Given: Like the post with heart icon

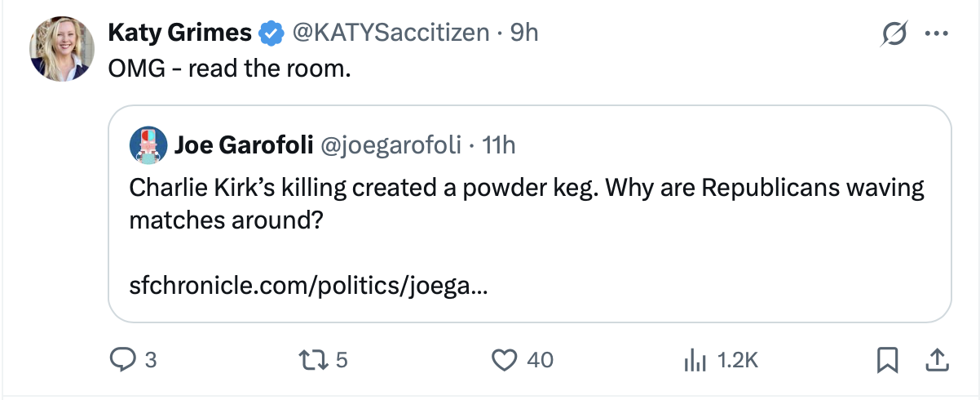Looking at the screenshot, I should 506,359.
